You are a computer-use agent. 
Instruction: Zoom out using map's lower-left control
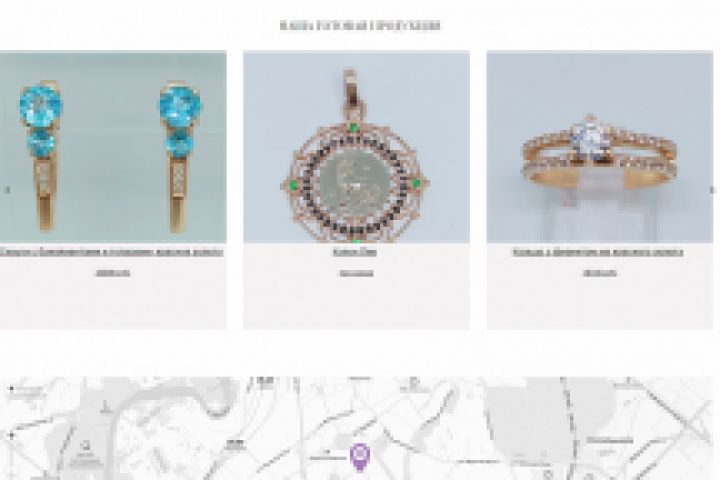pos(11,435)
